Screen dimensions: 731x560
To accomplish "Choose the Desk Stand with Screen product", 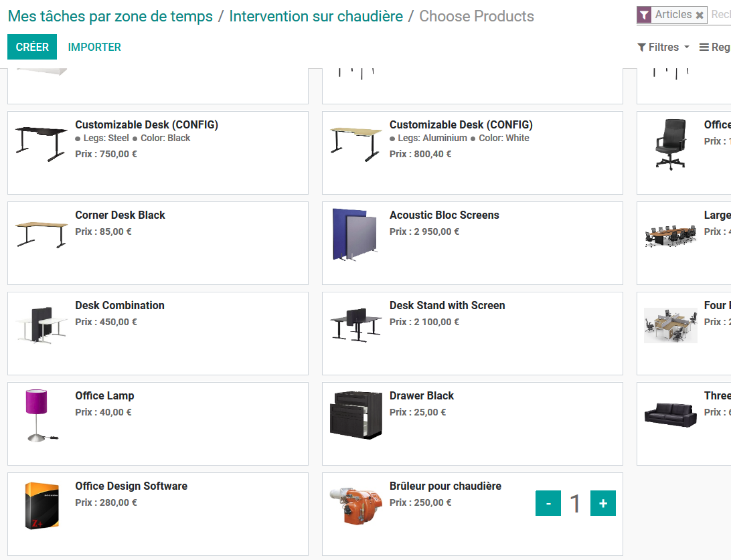I will [x=472, y=334].
